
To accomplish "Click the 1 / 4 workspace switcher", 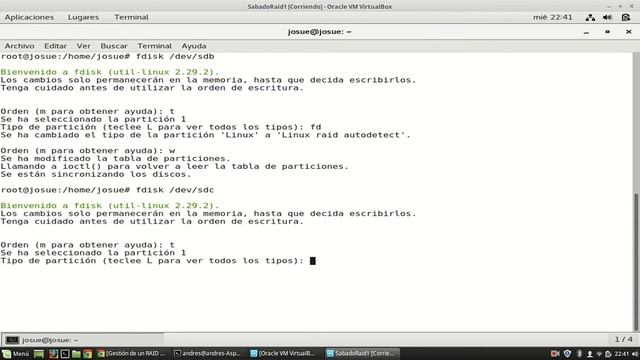I will tap(623, 339).
